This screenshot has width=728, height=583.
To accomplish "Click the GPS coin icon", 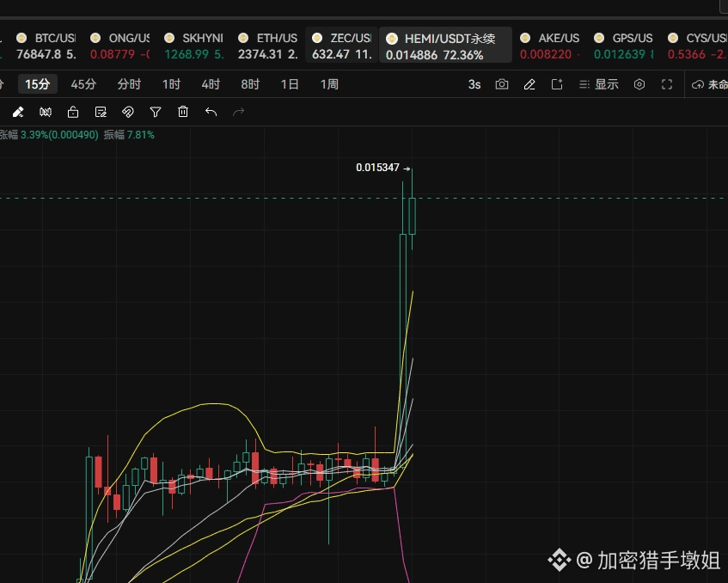I will [x=599, y=38].
